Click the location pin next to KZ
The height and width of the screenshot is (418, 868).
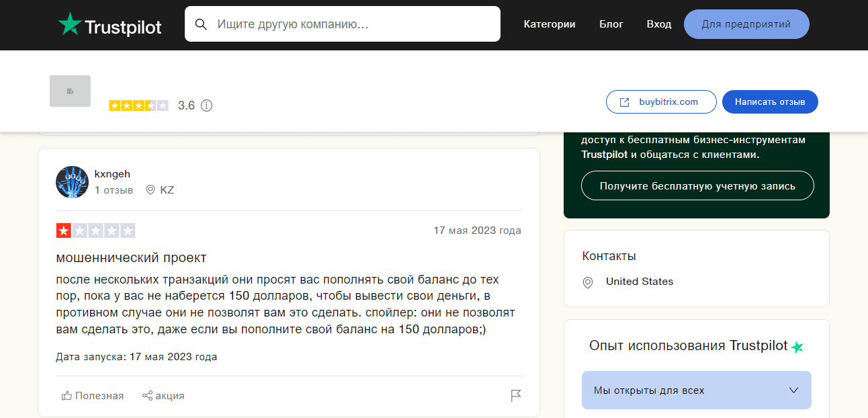(x=150, y=190)
